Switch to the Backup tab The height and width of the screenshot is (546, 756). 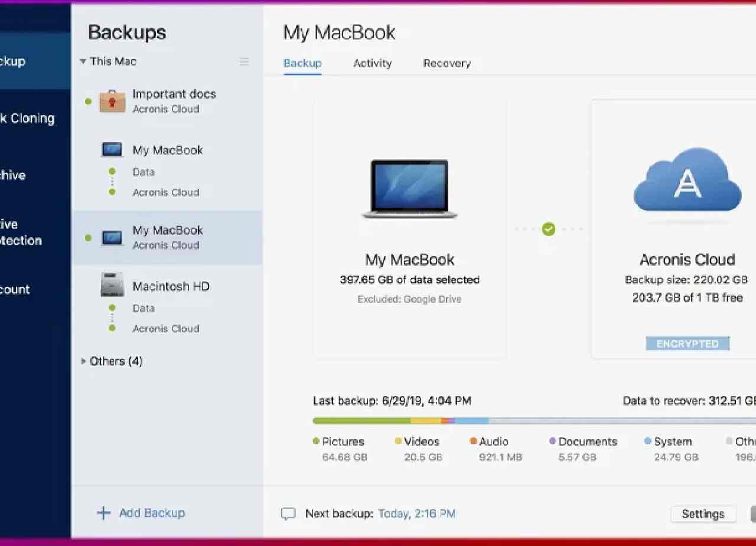(x=302, y=63)
